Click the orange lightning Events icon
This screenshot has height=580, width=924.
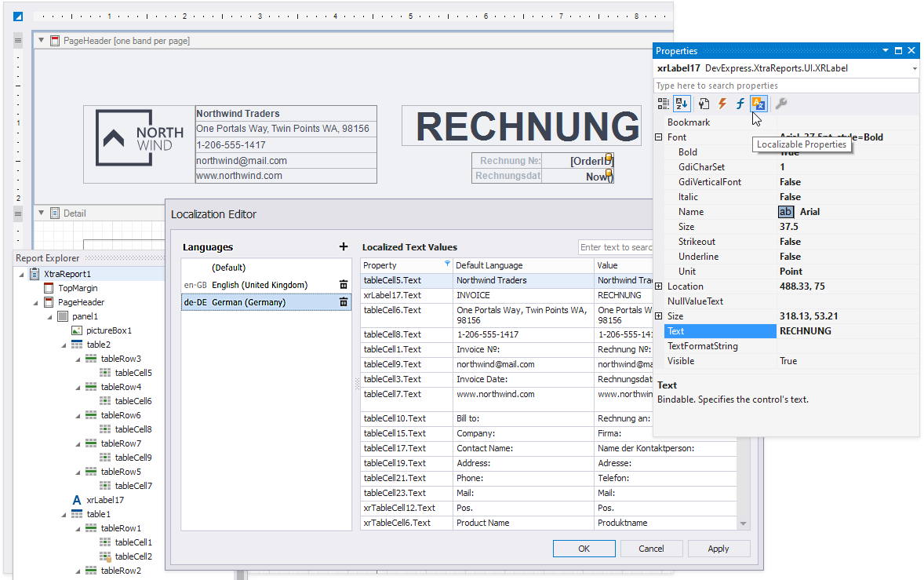[722, 104]
